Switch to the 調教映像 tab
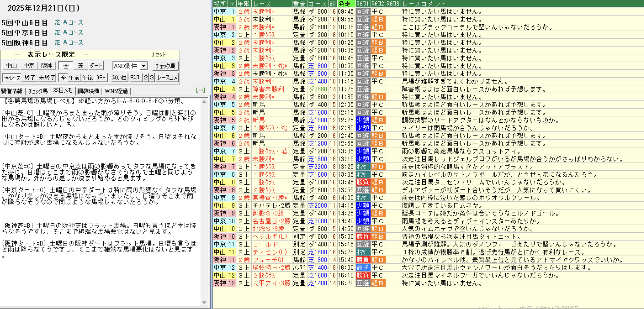 point(88,91)
